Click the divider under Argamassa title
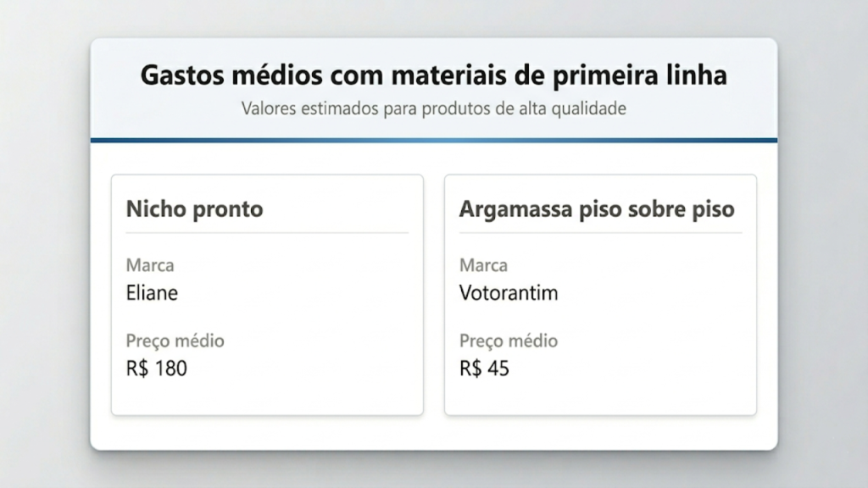The image size is (868, 488). (x=600, y=233)
